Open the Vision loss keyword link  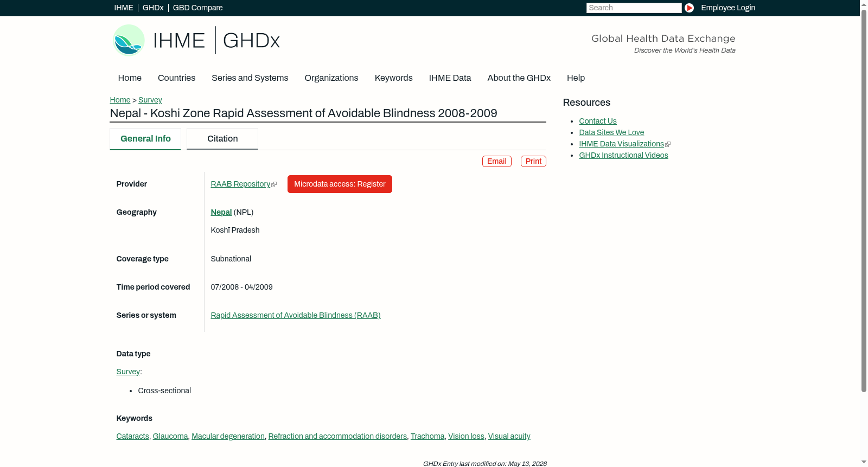point(466,436)
